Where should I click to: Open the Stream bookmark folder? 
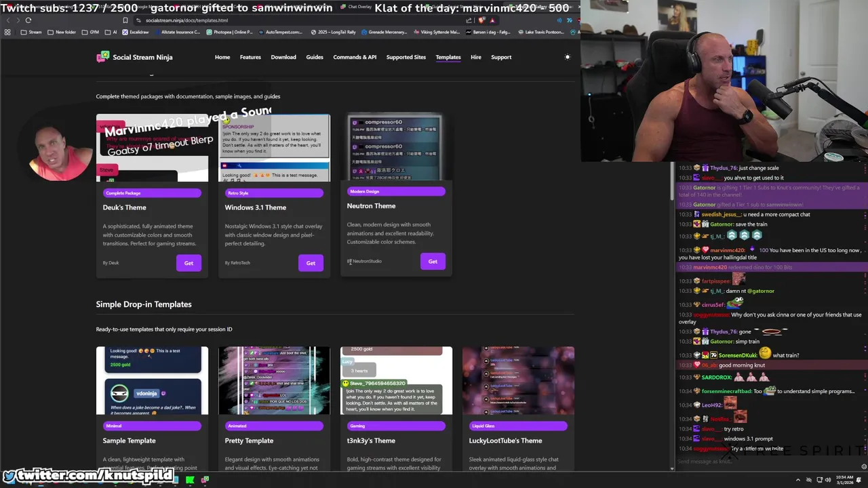pos(31,32)
